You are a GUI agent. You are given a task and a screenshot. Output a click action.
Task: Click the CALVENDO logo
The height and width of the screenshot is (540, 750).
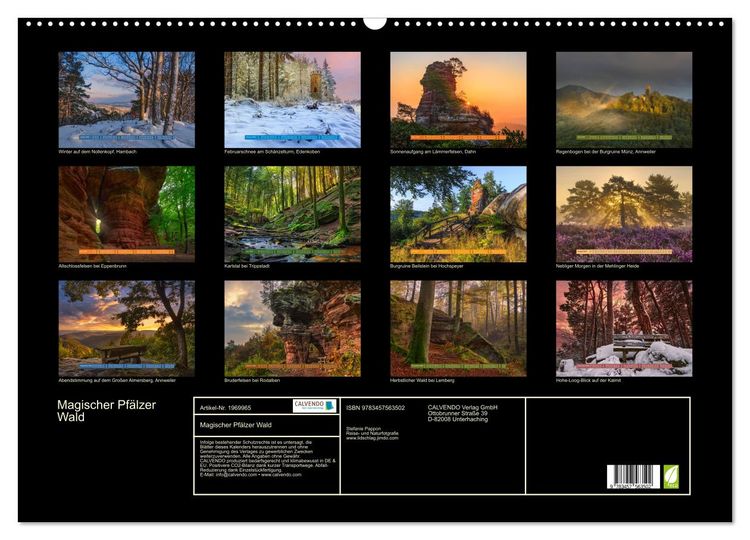point(314,406)
